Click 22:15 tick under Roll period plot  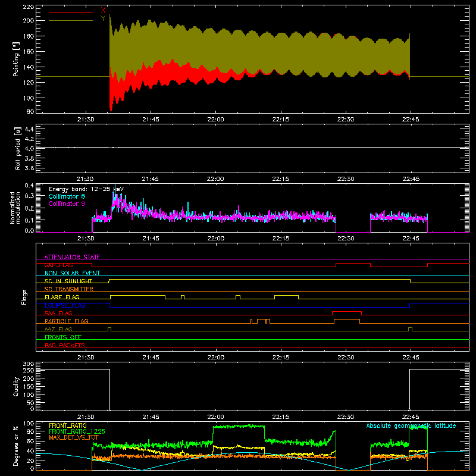(280, 179)
